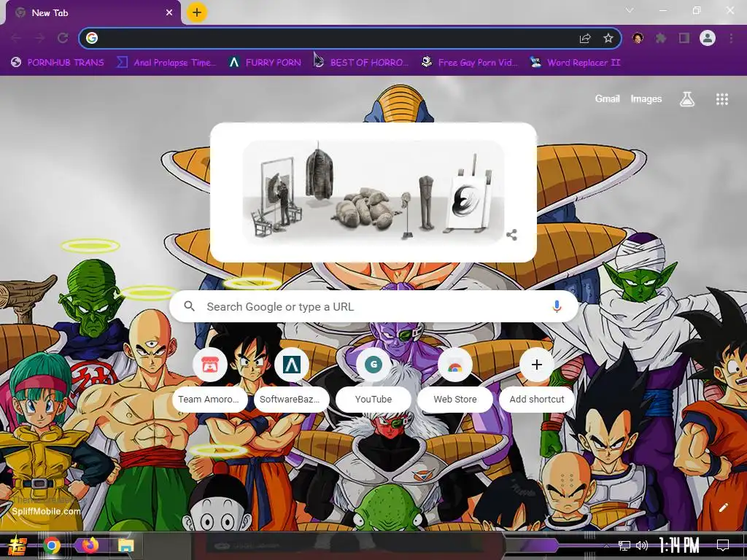
Task: Click the magnifier icon in the search box
Action: (190, 306)
